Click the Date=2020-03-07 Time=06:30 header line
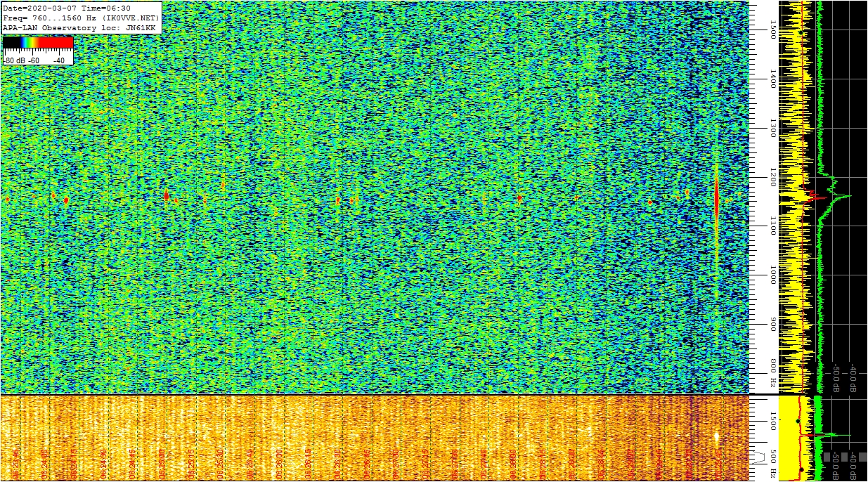Image resolution: width=868 pixels, height=482 pixels. (67, 8)
